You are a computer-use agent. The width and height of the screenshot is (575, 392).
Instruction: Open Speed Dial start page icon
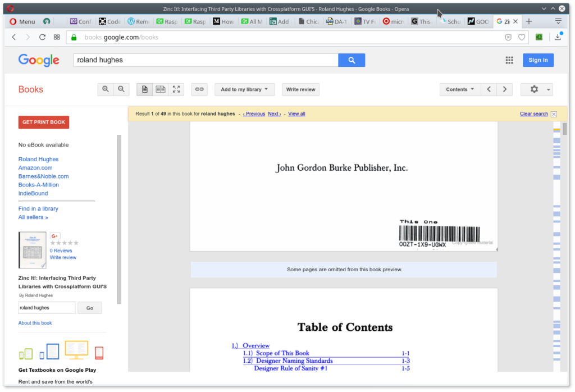pos(57,37)
